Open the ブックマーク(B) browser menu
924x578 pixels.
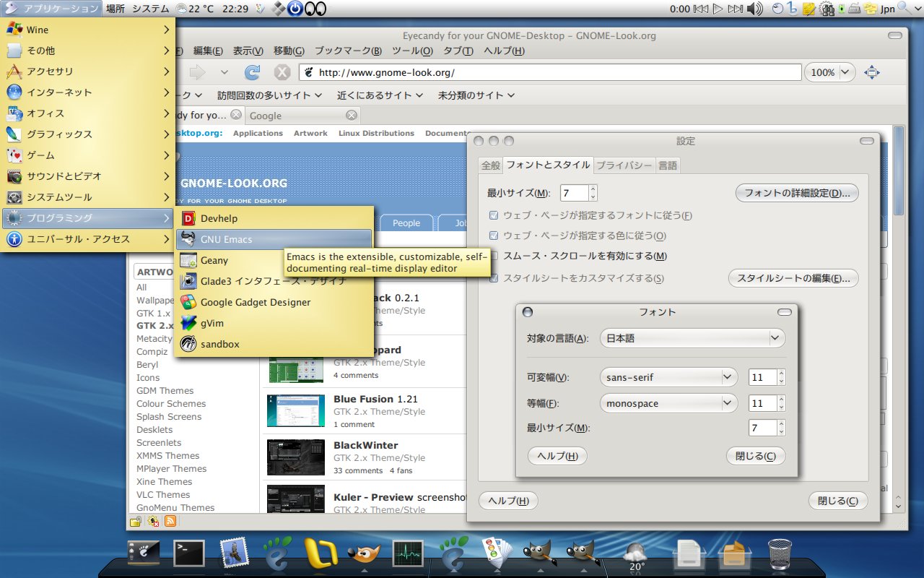348,51
